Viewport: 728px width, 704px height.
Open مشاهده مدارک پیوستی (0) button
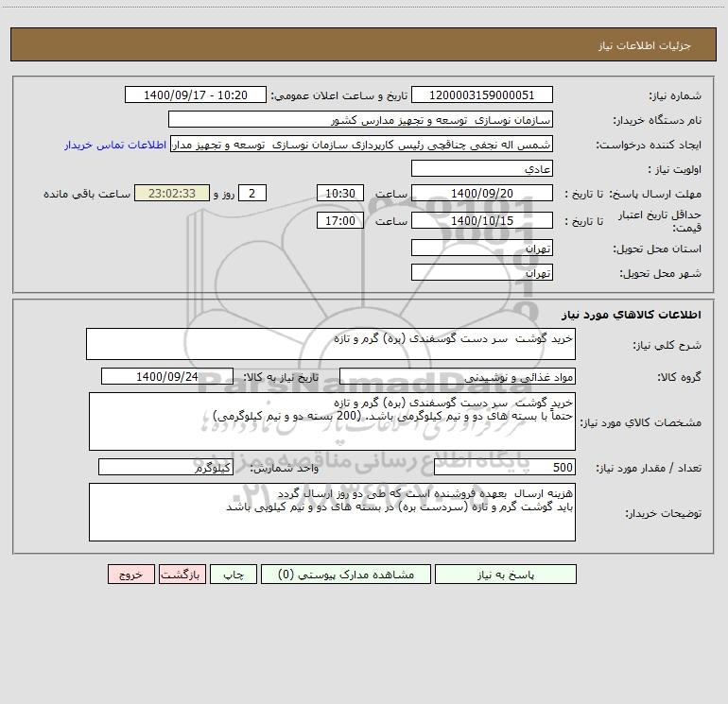(x=346, y=574)
